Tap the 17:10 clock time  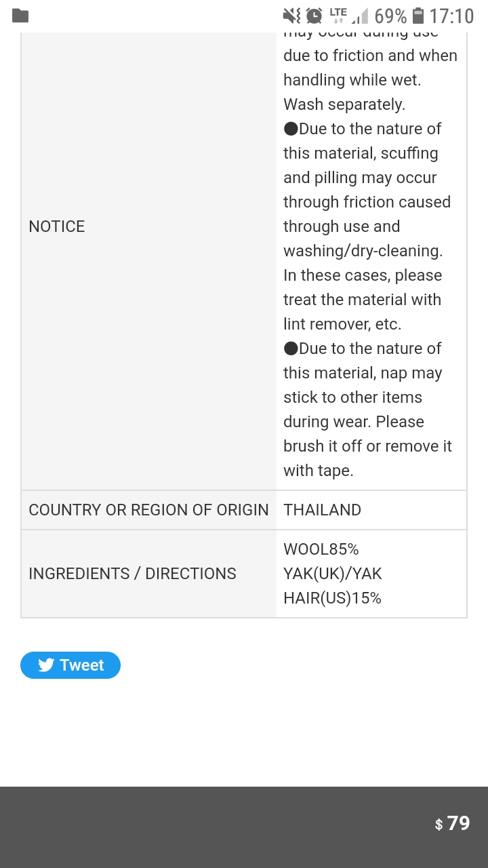click(451, 16)
